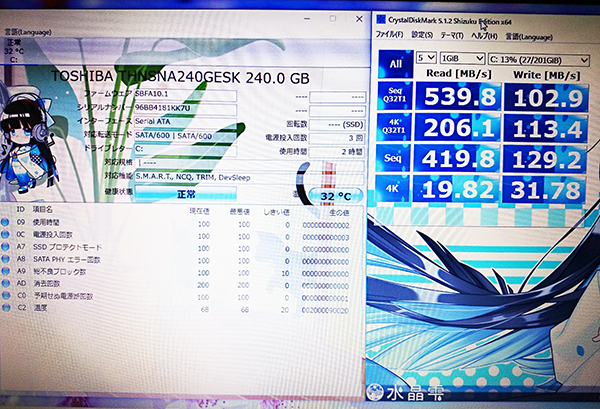
Task: Close the CrystalDiskInfo window
Action: click(359, 19)
